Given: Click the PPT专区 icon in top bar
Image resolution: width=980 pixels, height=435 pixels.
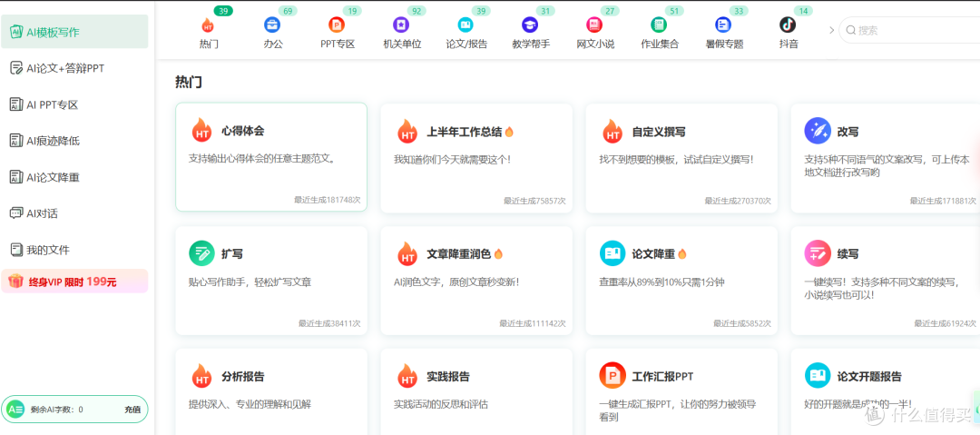Looking at the screenshot, I should (x=337, y=25).
